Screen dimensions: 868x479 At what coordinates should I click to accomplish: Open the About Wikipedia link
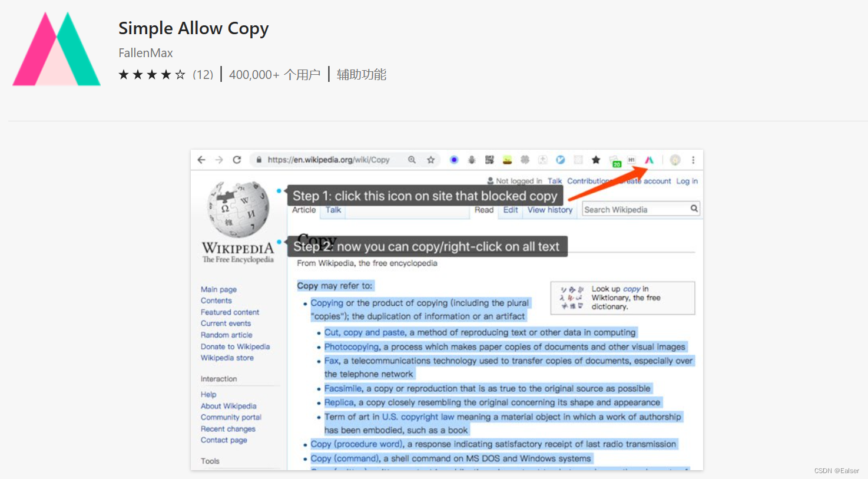228,406
